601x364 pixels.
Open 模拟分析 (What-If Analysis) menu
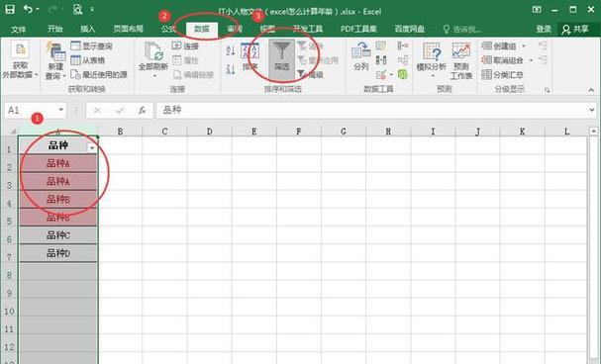pyautogui.click(x=432, y=60)
